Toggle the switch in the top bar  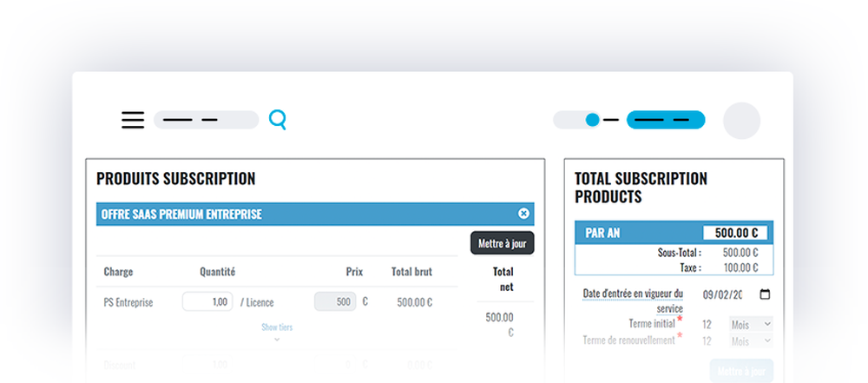577,120
